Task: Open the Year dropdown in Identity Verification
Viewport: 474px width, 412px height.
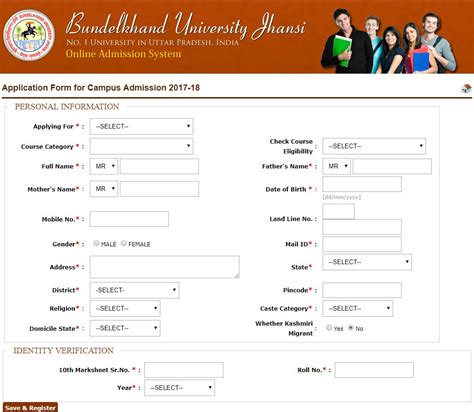Action: pyautogui.click(x=180, y=388)
